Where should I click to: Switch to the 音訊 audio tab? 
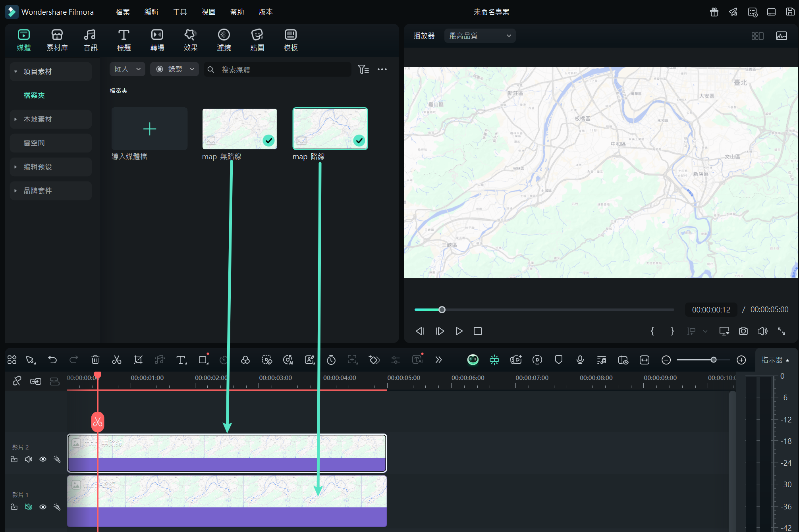click(x=90, y=40)
